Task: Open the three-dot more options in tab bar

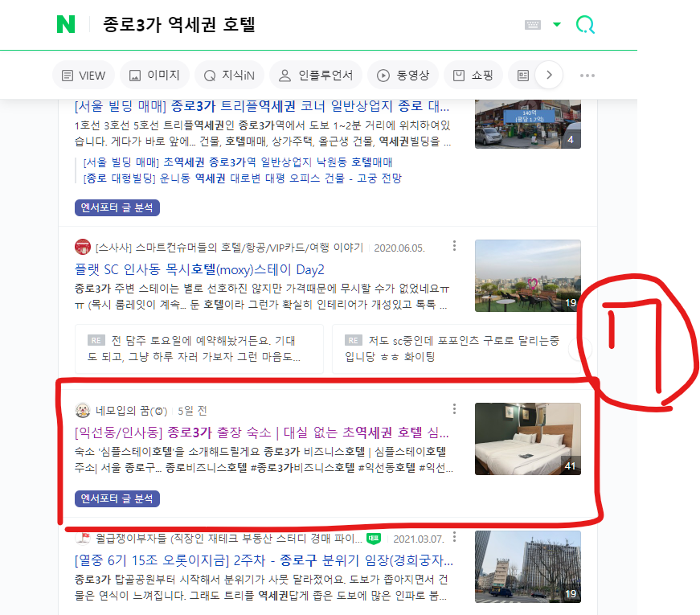Action: tap(587, 75)
